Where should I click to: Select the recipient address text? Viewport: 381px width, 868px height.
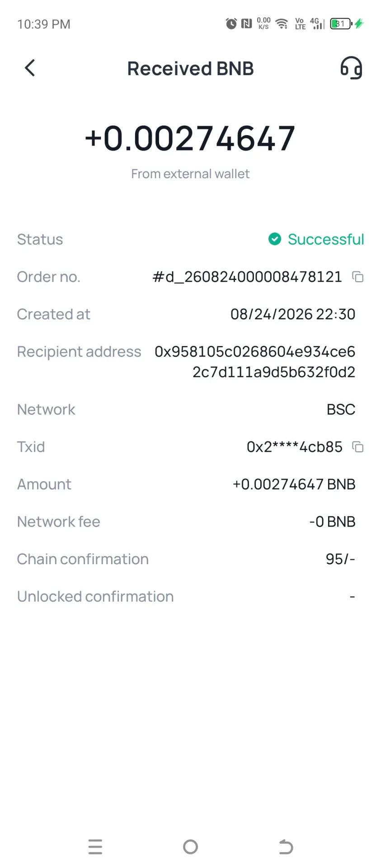pos(255,362)
